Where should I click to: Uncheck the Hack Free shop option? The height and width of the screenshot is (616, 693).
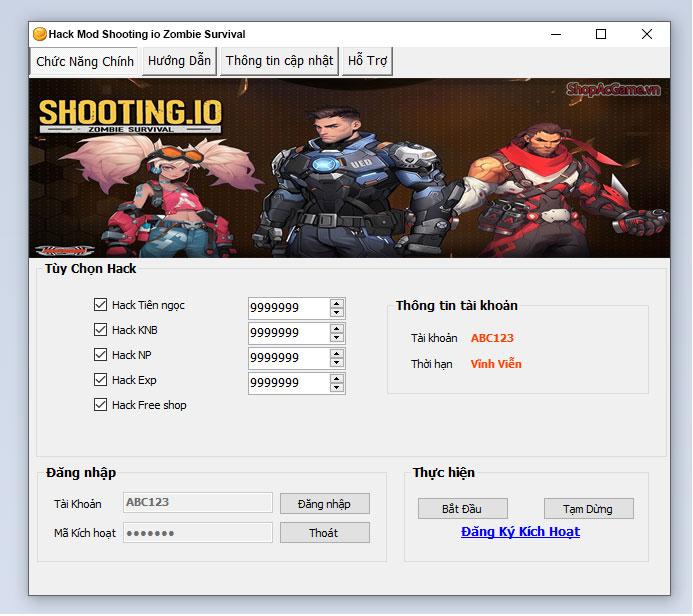[x=100, y=405]
